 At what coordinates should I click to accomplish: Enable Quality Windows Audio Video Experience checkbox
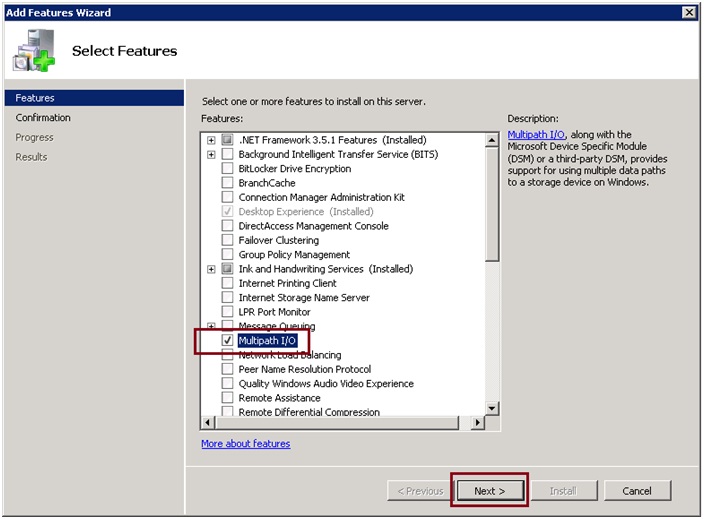[x=228, y=384]
